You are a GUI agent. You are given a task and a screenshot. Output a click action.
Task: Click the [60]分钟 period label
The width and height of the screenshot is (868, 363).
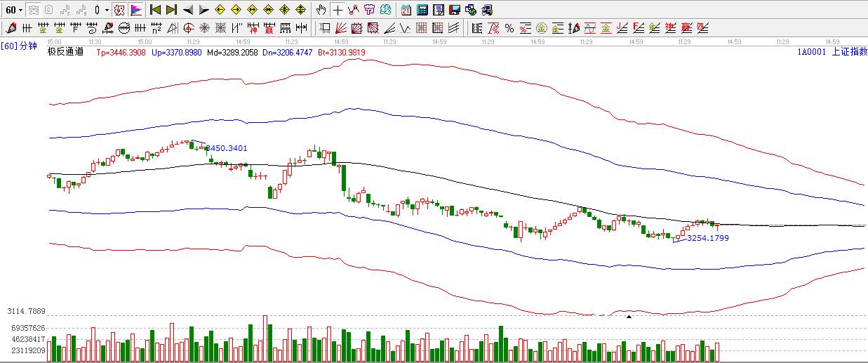[x=19, y=46]
